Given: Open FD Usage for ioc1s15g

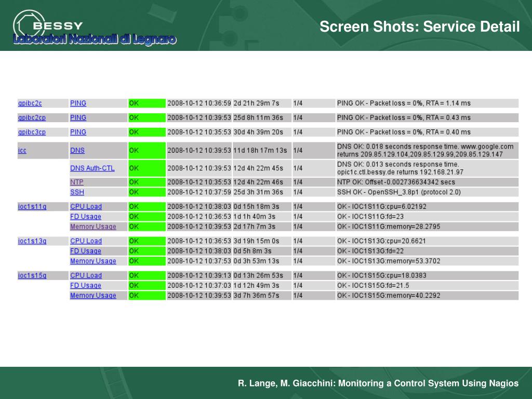Looking at the screenshot, I should [x=86, y=285].
